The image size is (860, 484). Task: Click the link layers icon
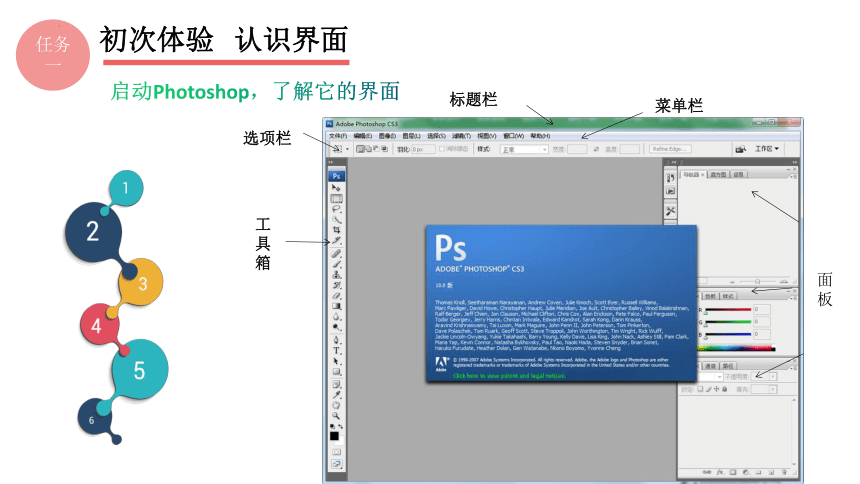[707, 472]
